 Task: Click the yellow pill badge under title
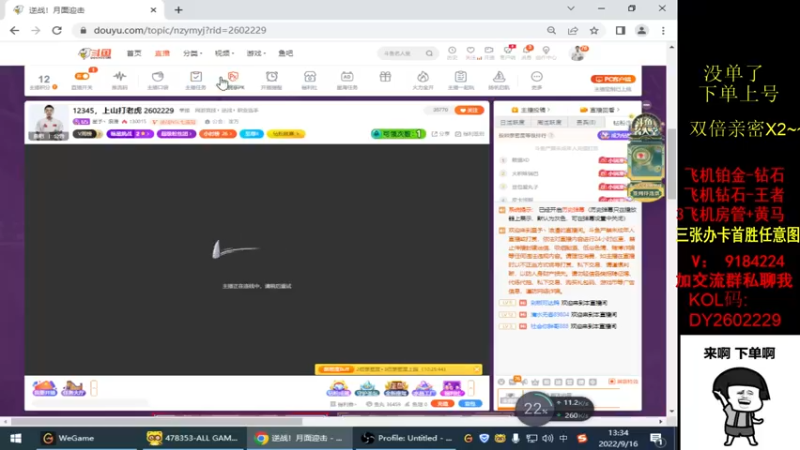click(286, 134)
